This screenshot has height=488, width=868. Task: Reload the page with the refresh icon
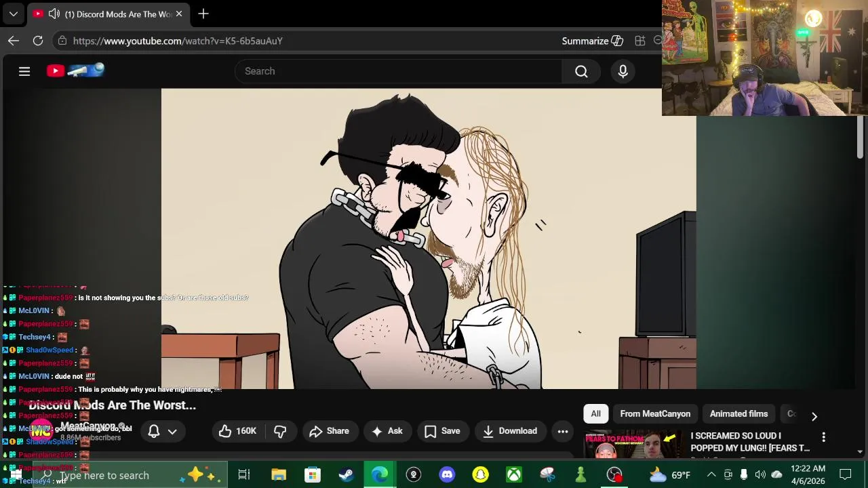pyautogui.click(x=38, y=41)
